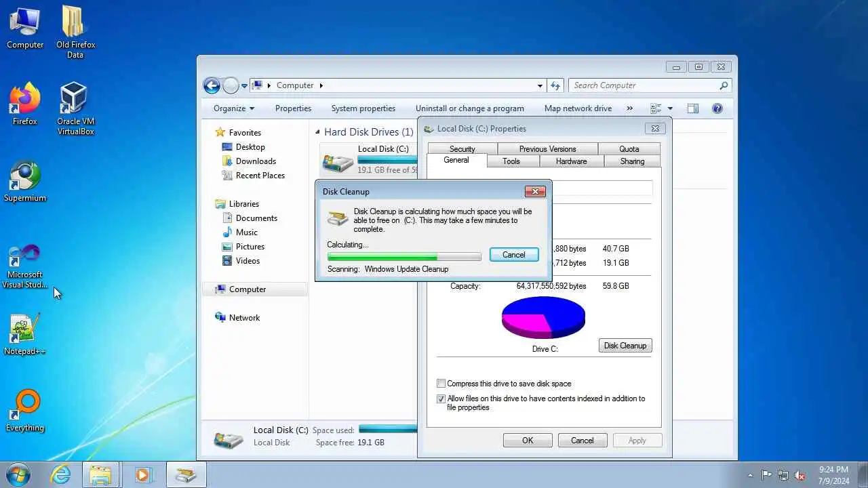Toggle the Explorer preview pane
The image size is (868, 488).
coord(692,108)
